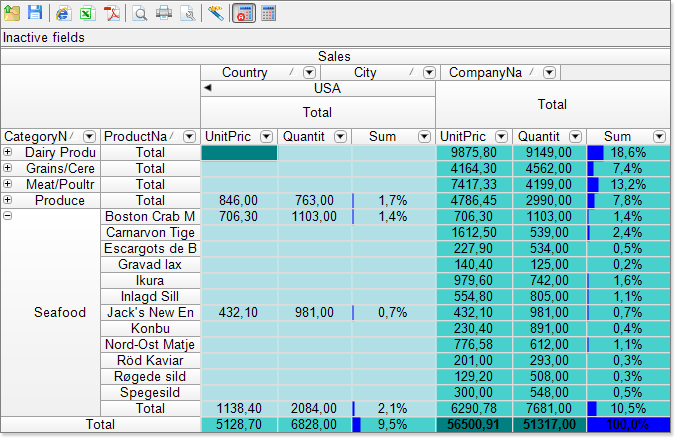
Task: Select the Boston Crab M product row
Action: (150, 216)
